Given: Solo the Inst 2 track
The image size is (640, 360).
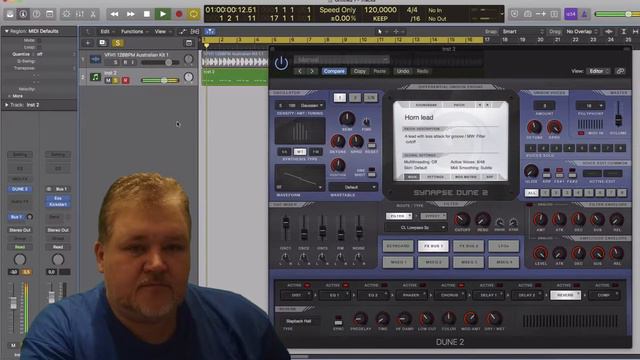Looking at the screenshot, I should point(116,80).
